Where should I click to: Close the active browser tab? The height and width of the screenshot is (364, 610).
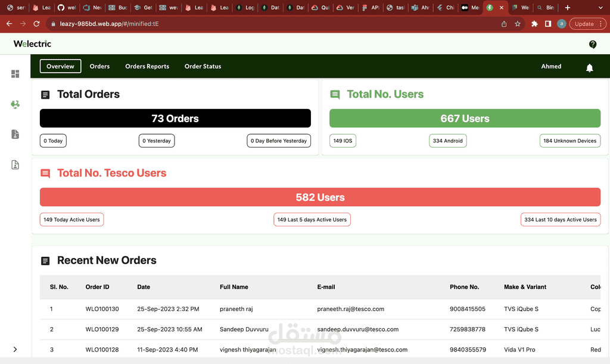coord(502,7)
